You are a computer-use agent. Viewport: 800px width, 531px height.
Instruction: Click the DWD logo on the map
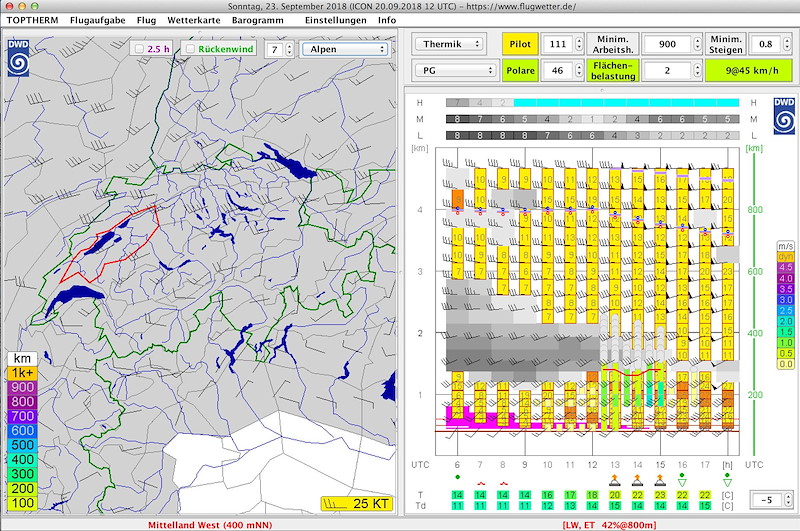18,58
